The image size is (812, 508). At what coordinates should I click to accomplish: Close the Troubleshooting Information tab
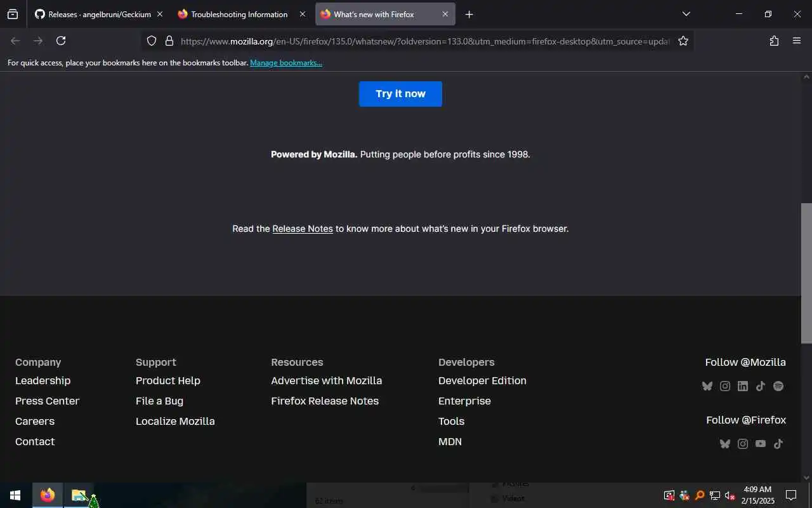coord(303,14)
